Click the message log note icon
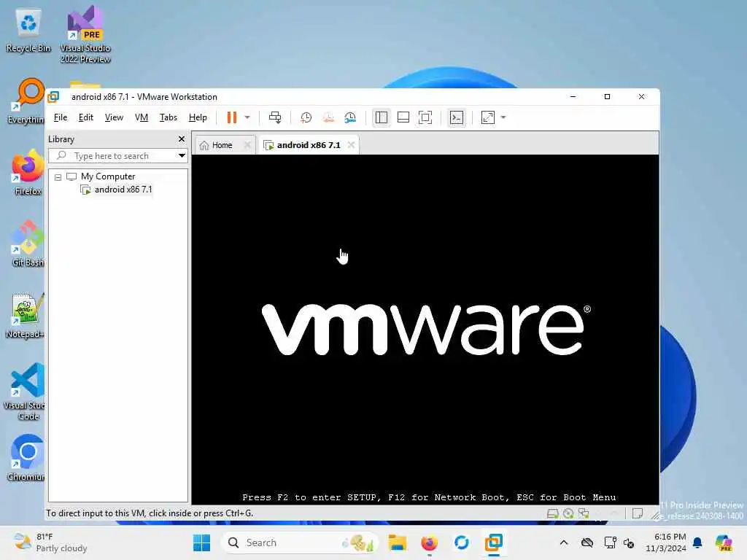747x560 pixels. [x=637, y=514]
